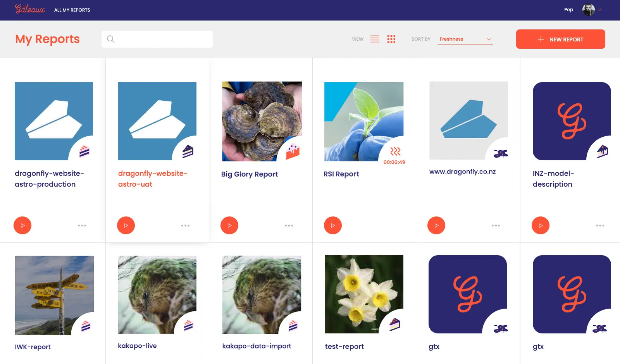Click the cake slice icon on test-report
620x364 pixels.
pyautogui.click(x=395, y=325)
